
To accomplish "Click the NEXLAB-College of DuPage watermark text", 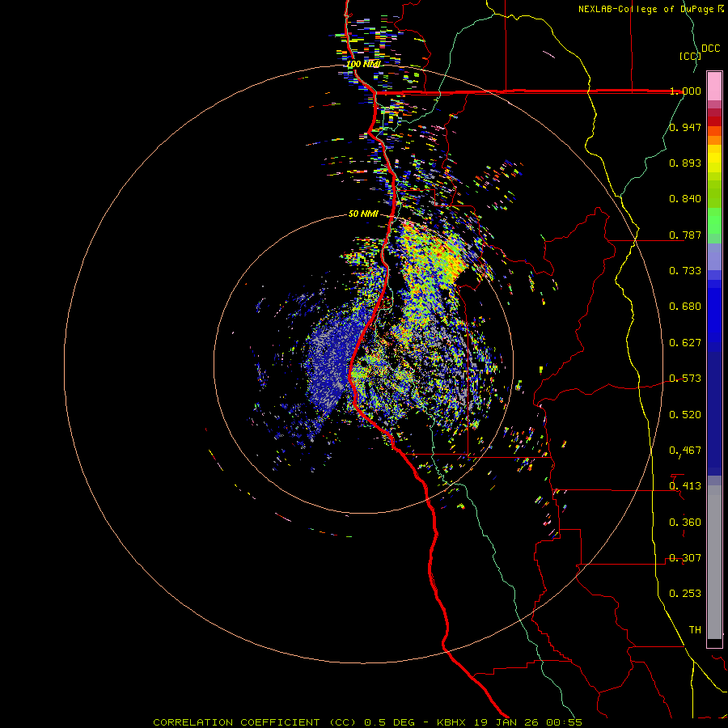I will click(x=650, y=9).
